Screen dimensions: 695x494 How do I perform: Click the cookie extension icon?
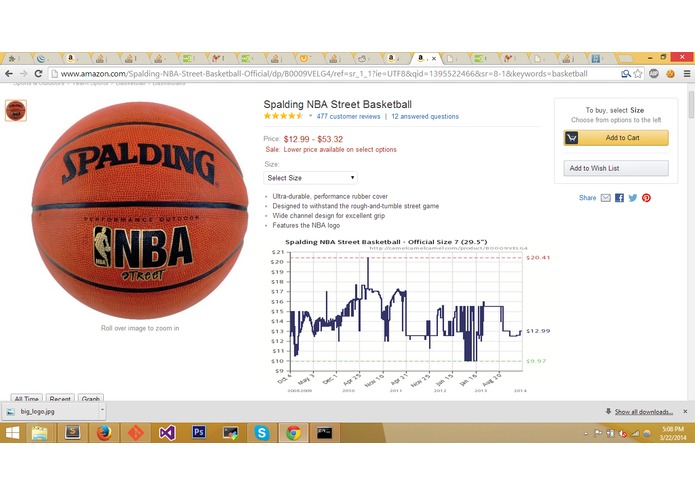tap(670, 74)
